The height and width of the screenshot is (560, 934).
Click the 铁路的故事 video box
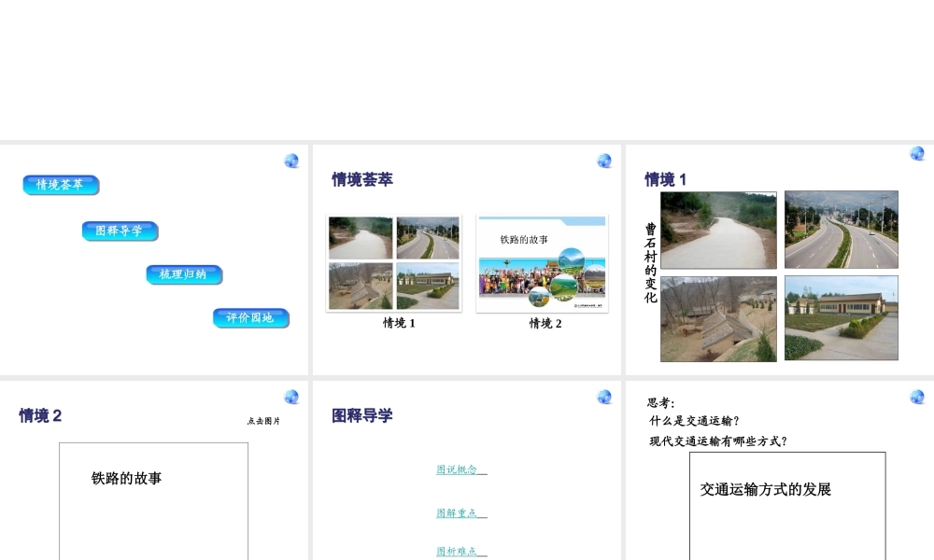pos(154,501)
